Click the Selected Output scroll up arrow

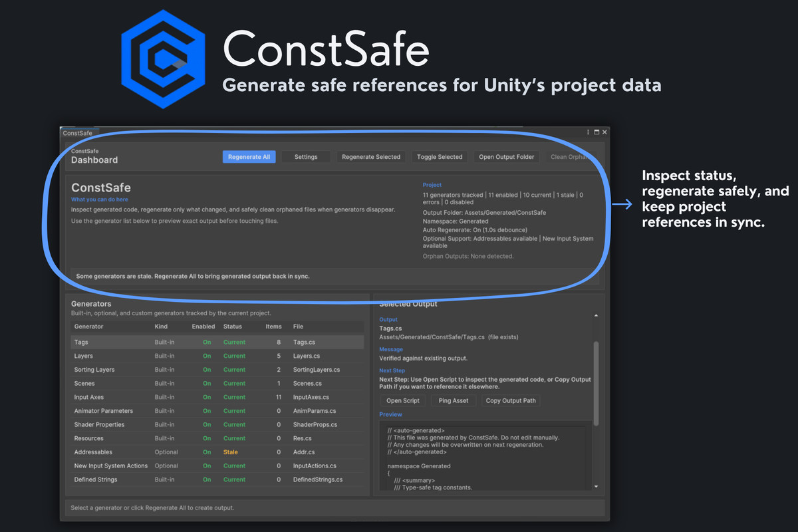(596, 315)
